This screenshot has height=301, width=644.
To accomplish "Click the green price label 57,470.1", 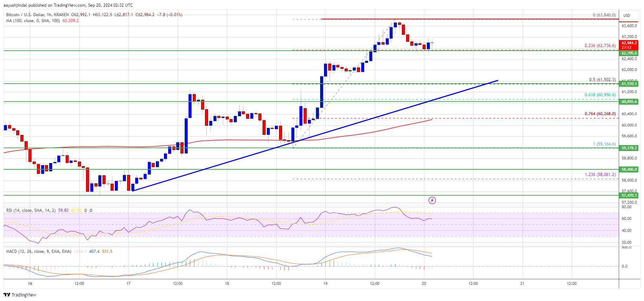I will pyautogui.click(x=629, y=195).
